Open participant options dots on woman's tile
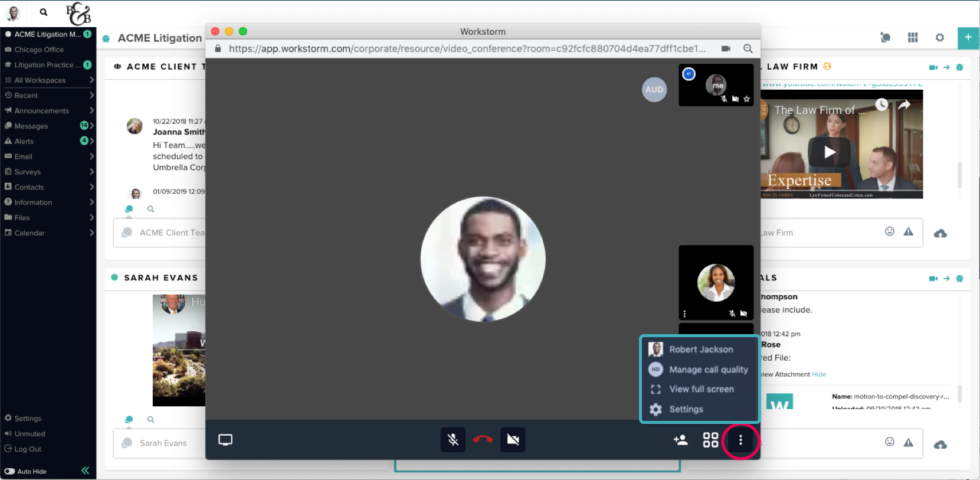This screenshot has height=480, width=980. (x=684, y=314)
